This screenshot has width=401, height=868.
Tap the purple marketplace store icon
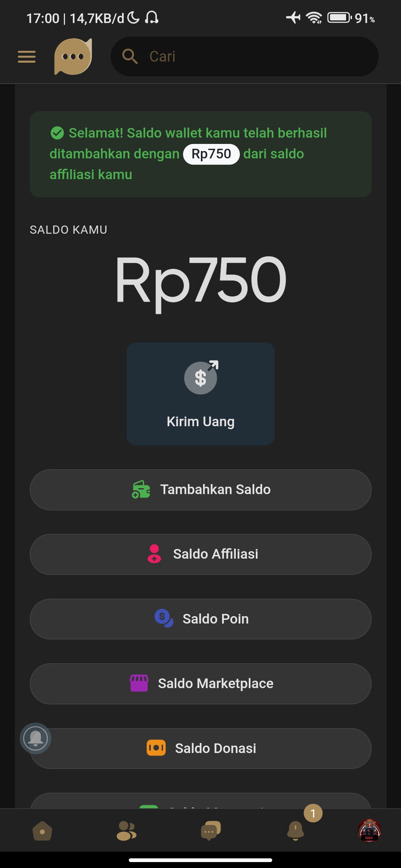click(139, 683)
